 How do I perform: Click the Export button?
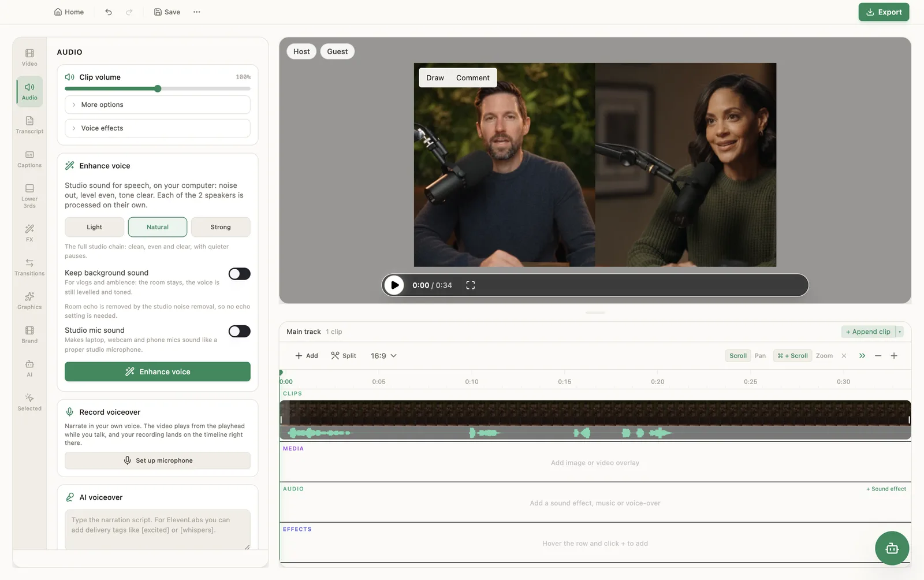click(884, 12)
